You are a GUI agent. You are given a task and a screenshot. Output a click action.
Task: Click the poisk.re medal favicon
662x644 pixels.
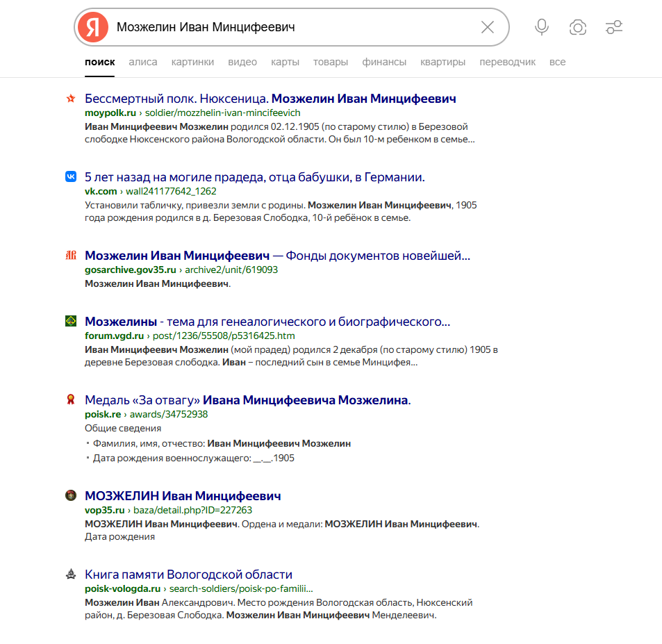click(71, 399)
